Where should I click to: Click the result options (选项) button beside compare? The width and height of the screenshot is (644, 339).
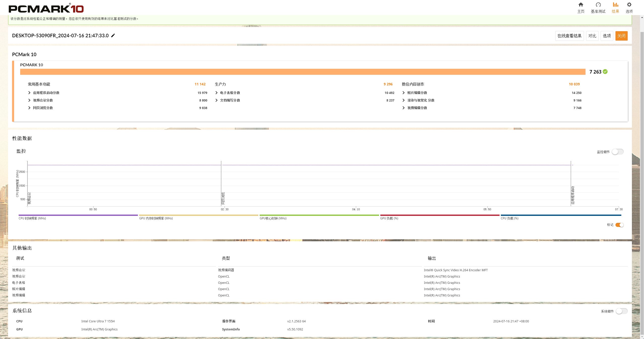[607, 36]
